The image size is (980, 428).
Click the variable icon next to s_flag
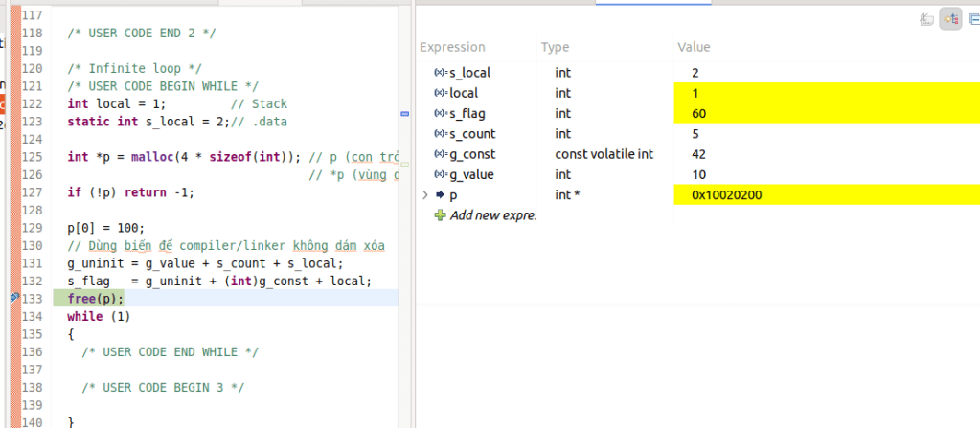click(441, 114)
